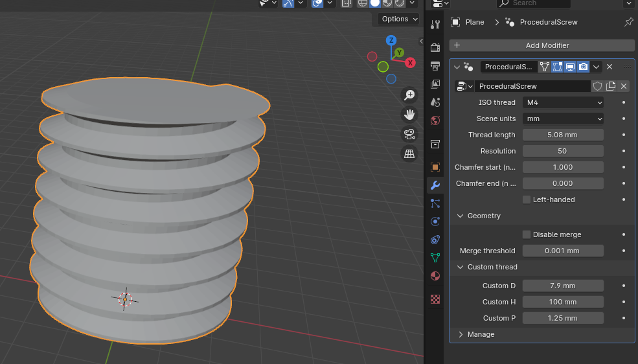
Task: Open the Modifiers wrench tab
Action: click(435, 185)
